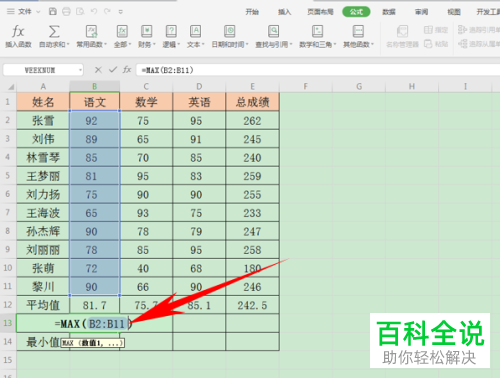
Task: Click math score 40 for 张萌
Action: click(146, 268)
